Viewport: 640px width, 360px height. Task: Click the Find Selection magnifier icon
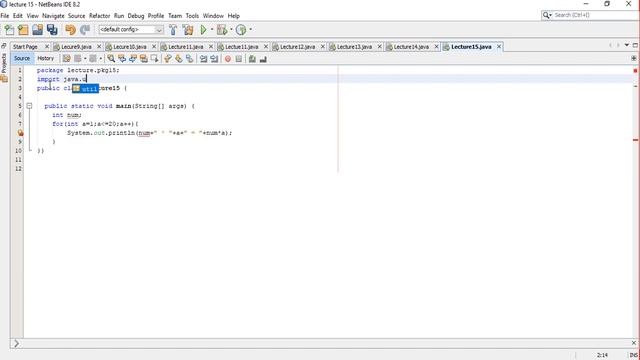click(x=111, y=59)
